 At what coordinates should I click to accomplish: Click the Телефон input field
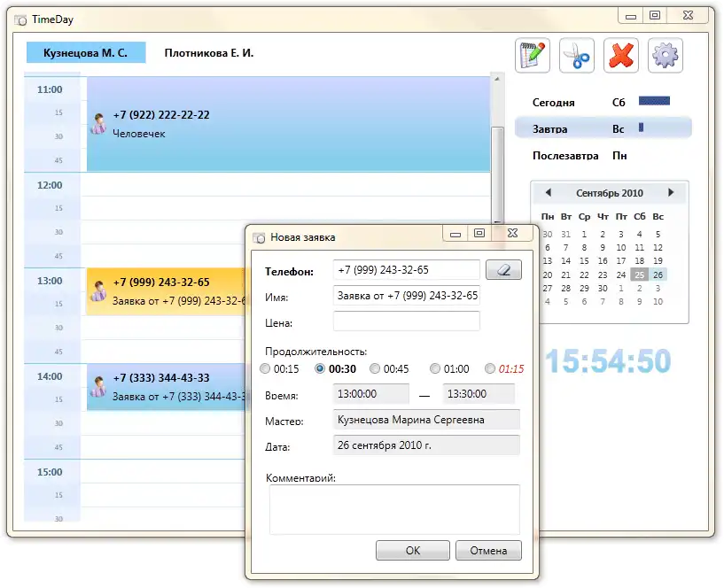[x=407, y=270]
